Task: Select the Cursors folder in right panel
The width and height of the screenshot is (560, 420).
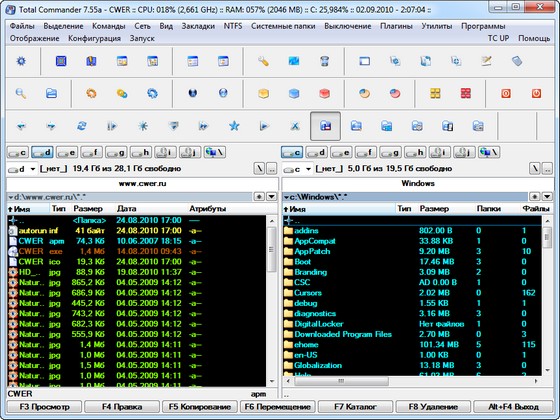Action: [x=412, y=293]
